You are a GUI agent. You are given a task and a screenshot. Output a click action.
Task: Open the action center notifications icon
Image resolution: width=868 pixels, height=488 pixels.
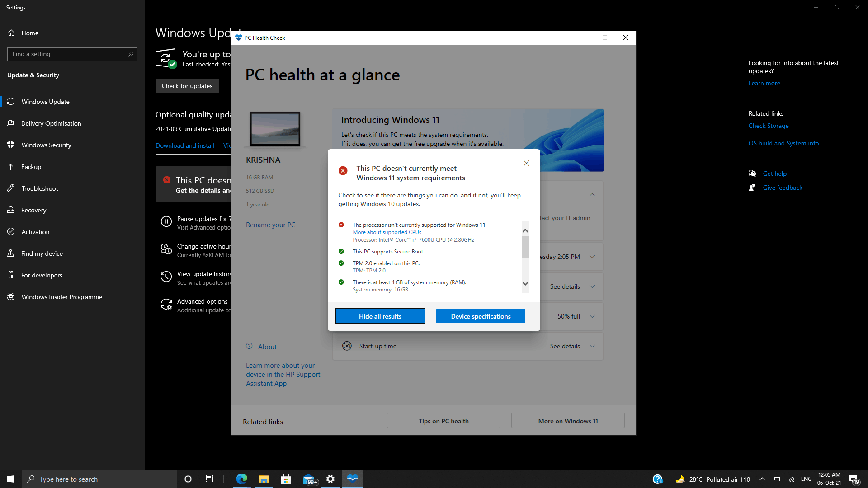coord(854,479)
